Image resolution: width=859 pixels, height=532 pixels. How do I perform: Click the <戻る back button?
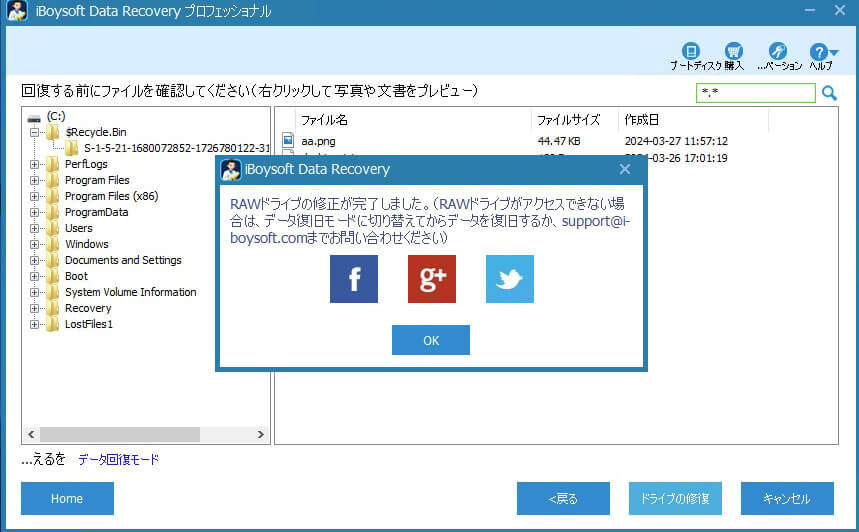(563, 498)
